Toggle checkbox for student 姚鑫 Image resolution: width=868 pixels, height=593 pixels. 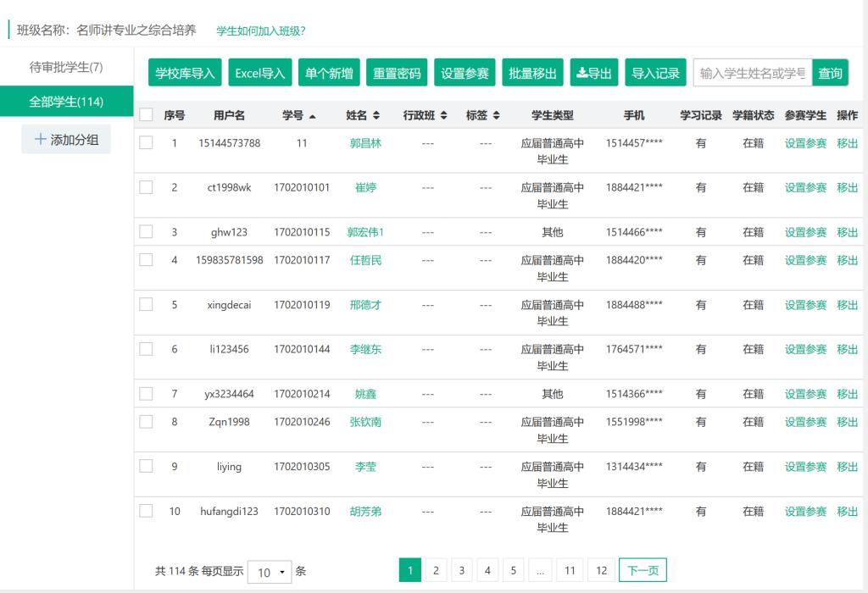point(146,394)
